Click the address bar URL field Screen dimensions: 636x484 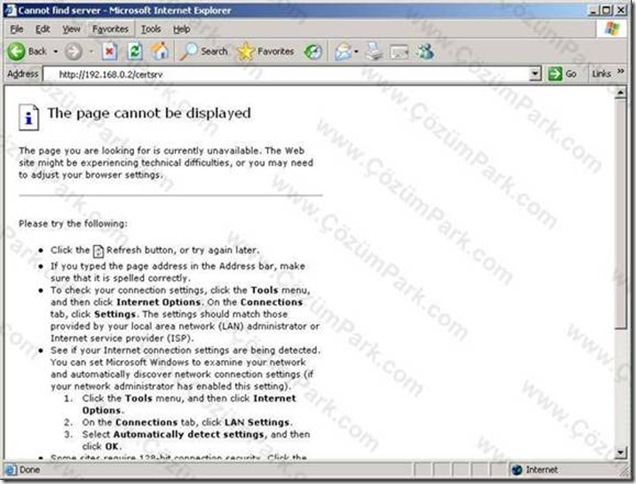pos(286,74)
